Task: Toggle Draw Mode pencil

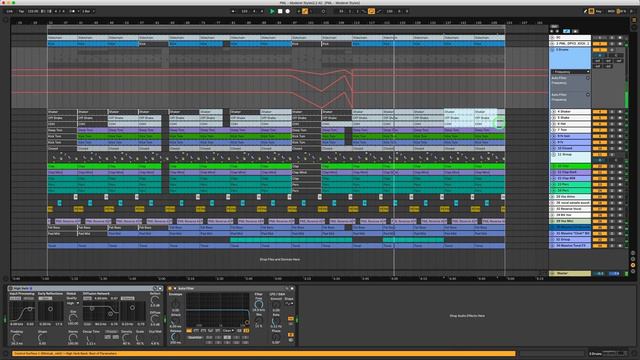Action: [585, 11]
